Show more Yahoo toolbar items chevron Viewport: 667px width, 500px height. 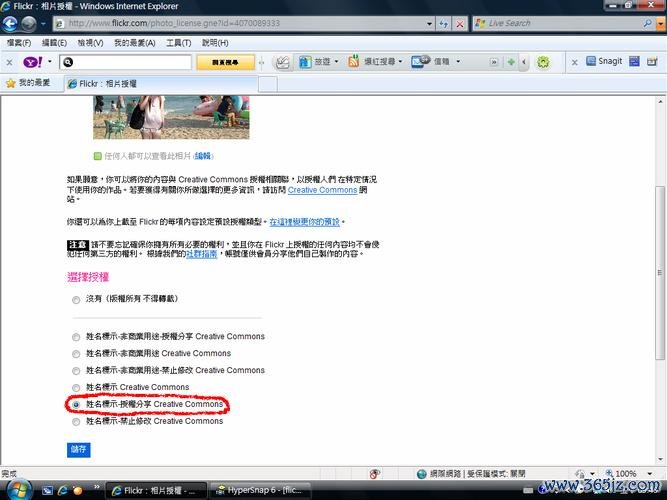click(x=494, y=62)
